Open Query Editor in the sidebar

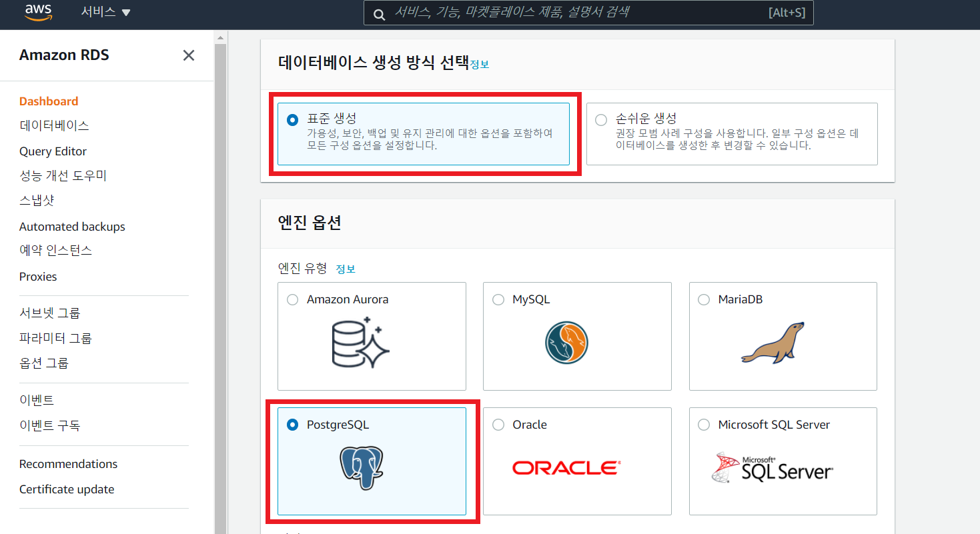(53, 151)
